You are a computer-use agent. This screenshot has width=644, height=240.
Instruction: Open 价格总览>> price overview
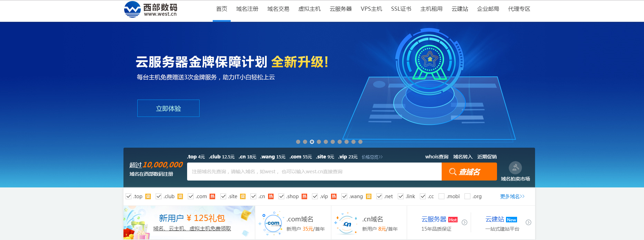(x=372, y=157)
